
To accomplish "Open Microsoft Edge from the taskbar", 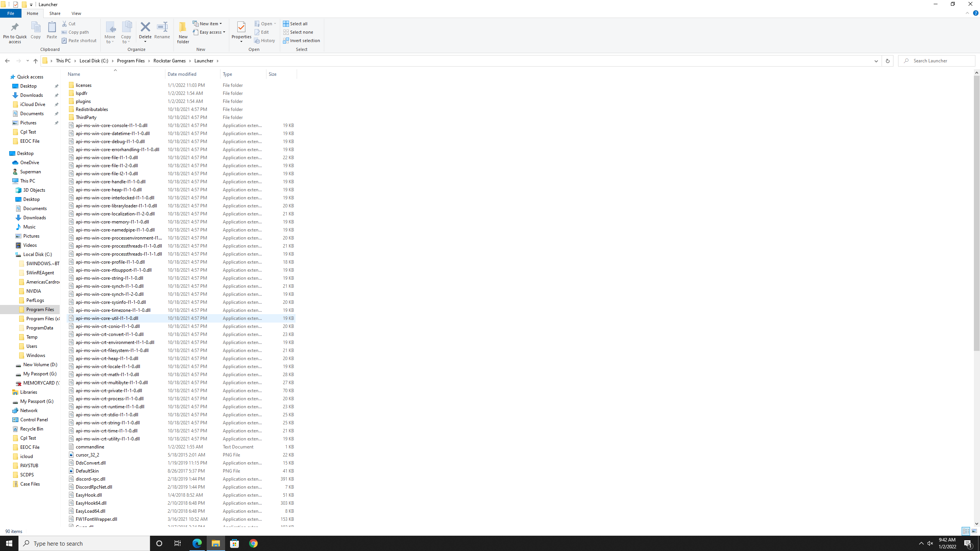I will pyautogui.click(x=197, y=543).
